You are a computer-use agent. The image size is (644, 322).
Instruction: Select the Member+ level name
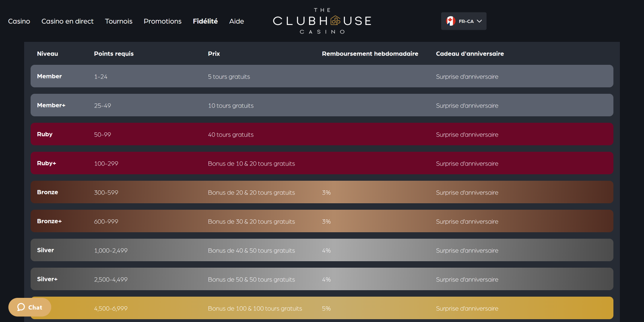click(51, 105)
